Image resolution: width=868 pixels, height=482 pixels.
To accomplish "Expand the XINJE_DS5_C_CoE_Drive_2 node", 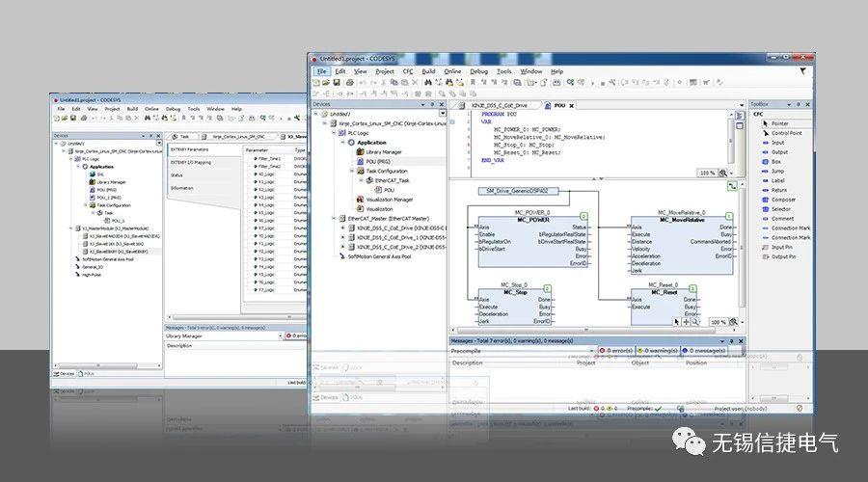I will [x=343, y=247].
